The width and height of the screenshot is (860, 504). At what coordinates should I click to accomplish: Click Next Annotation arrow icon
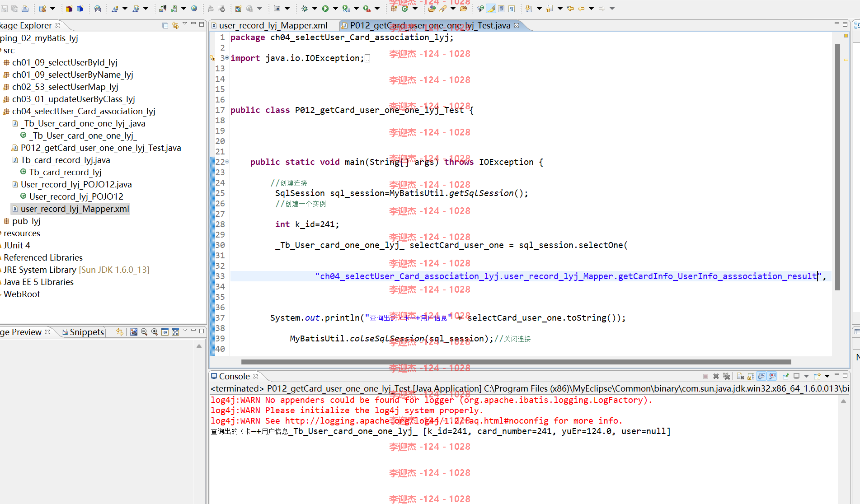[x=529, y=9]
